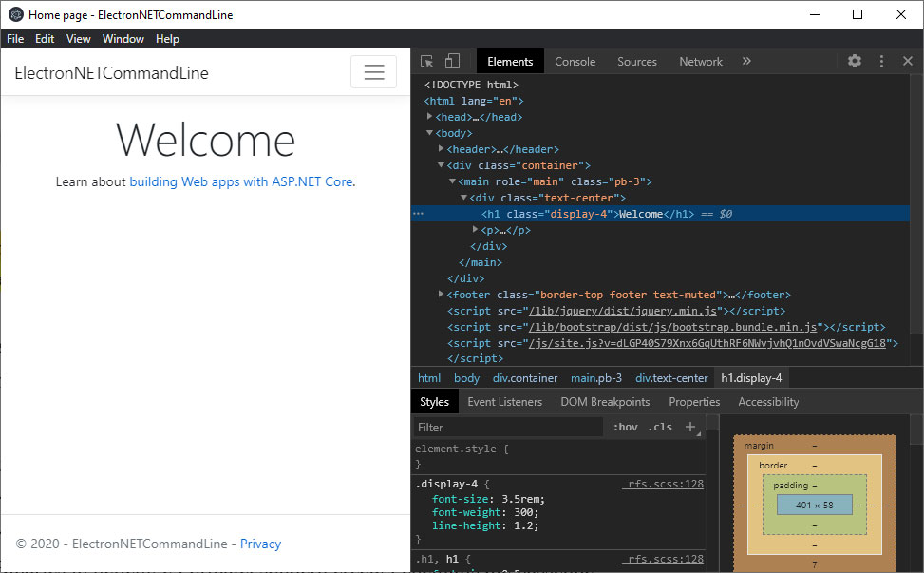Collapse the main role="main" node
924x573 pixels.
tap(453, 181)
